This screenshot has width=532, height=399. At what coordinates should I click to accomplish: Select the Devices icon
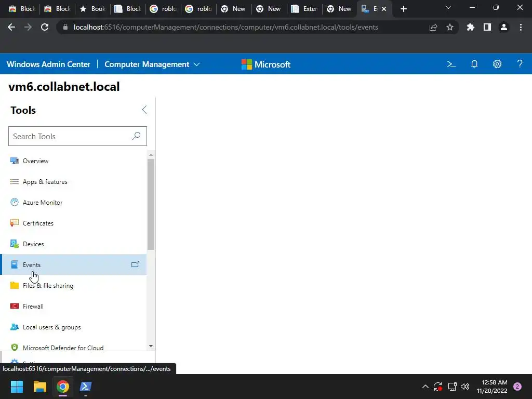(14, 244)
